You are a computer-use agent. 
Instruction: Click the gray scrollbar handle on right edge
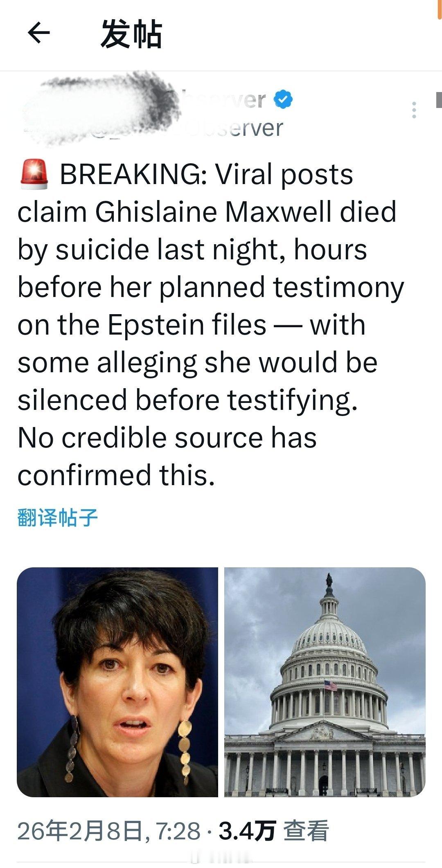tap(439, 99)
